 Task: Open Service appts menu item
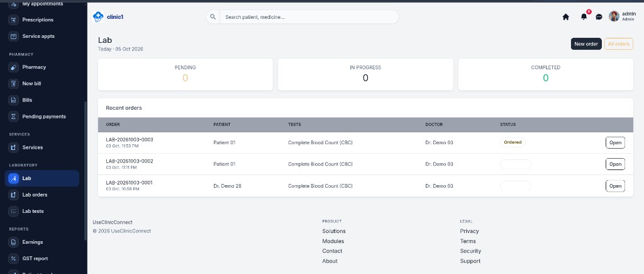[x=42, y=36]
